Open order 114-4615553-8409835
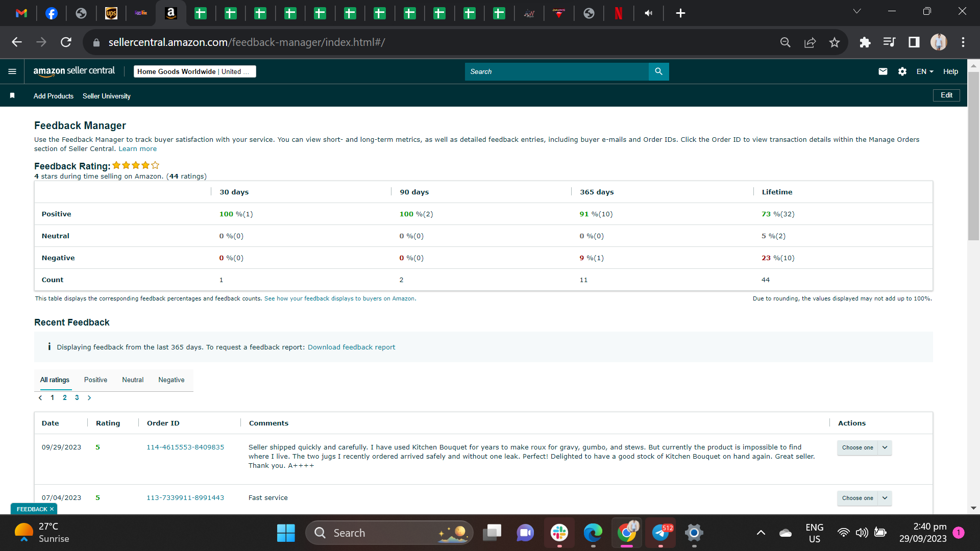Viewport: 980px width, 551px height. tap(185, 447)
